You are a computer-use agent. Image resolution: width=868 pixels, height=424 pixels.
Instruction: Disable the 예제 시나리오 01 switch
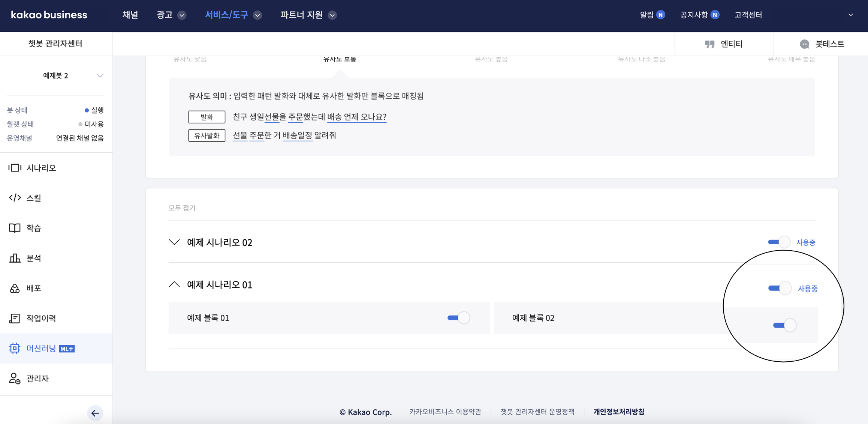(x=780, y=288)
